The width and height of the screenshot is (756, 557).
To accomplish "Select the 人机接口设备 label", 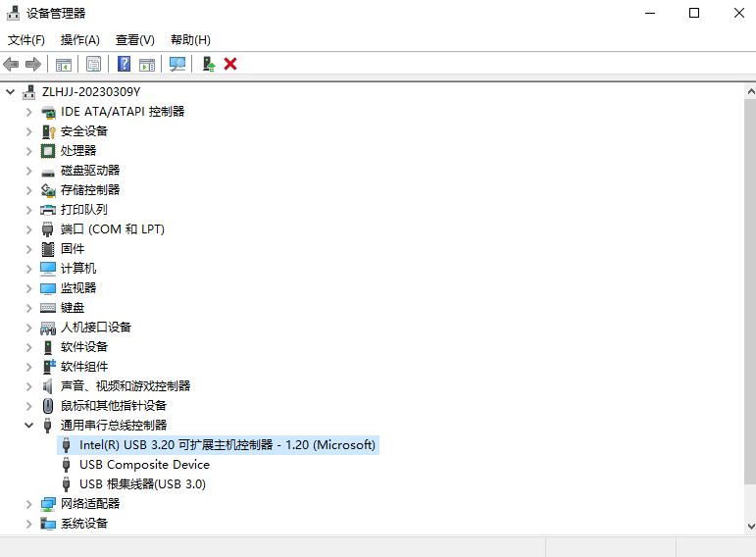I will tap(96, 328).
